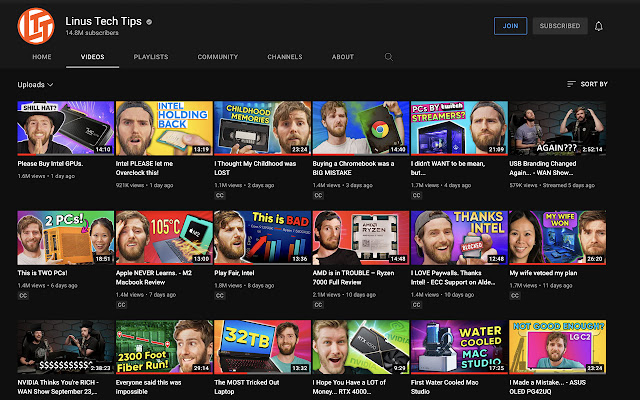
Task: Click title 'Intel PLEASE let me Overclock this!'
Action: (144, 168)
